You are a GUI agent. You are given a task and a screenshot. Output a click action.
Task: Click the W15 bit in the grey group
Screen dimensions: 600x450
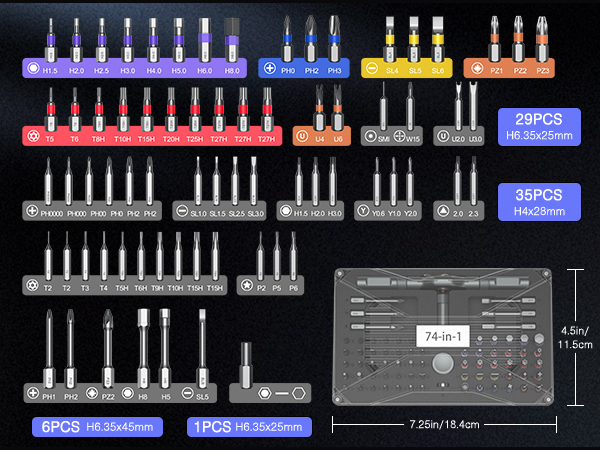pos(409,112)
